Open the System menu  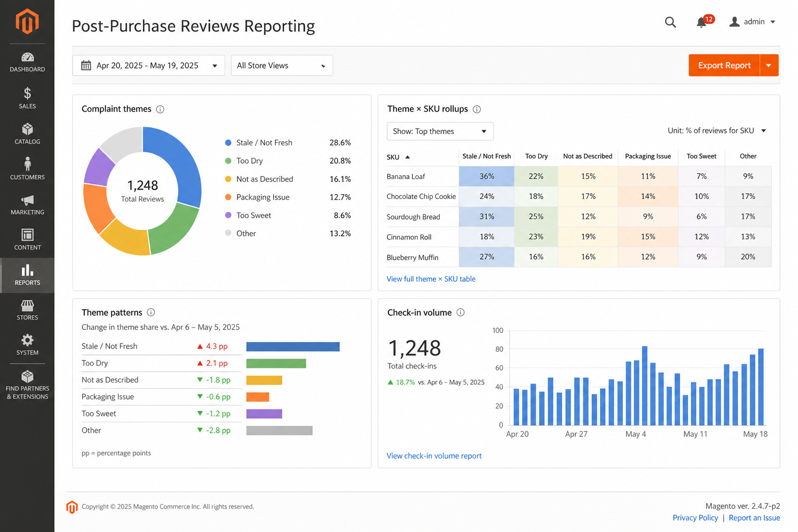coord(27,345)
